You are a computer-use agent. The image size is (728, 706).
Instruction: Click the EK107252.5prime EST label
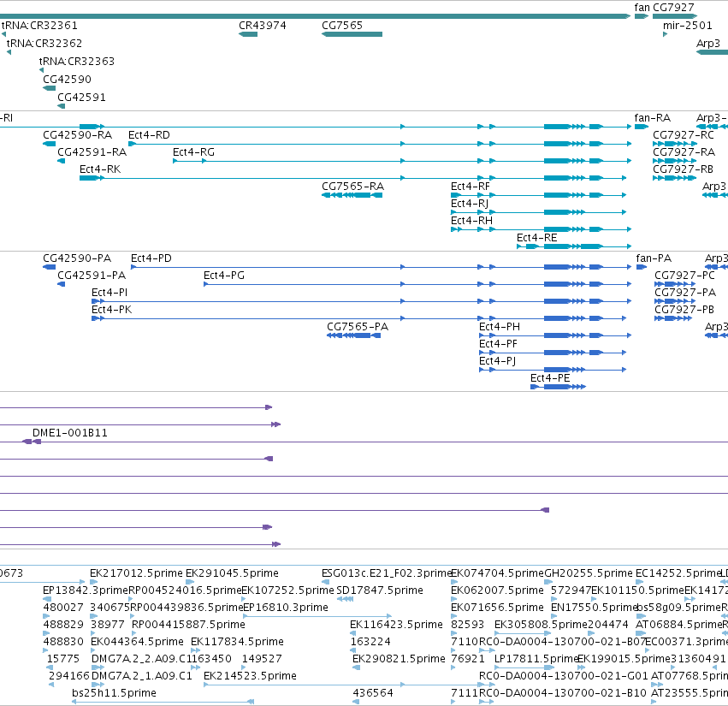coord(287,590)
